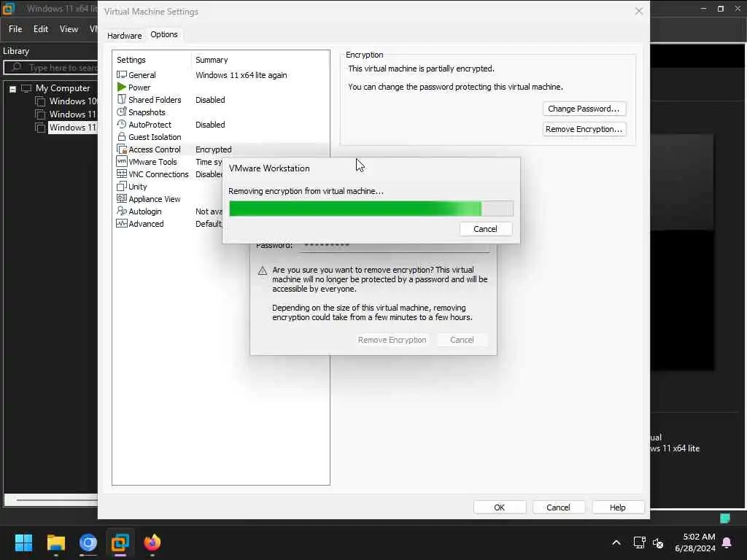Open the View menu

coord(69,29)
